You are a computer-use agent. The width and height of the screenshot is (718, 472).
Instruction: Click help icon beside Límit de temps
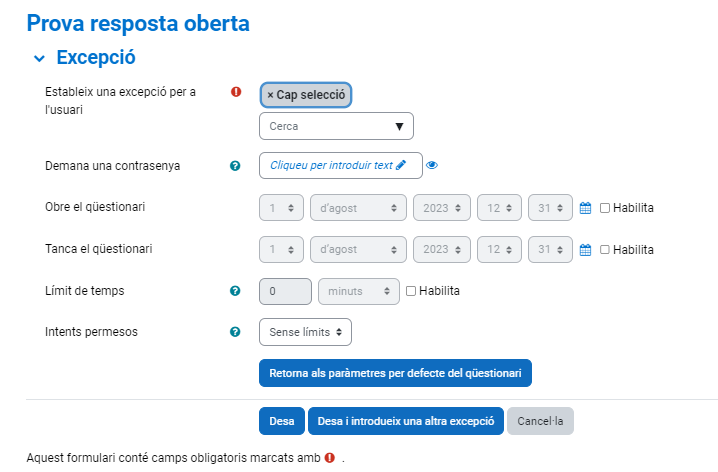point(235,291)
